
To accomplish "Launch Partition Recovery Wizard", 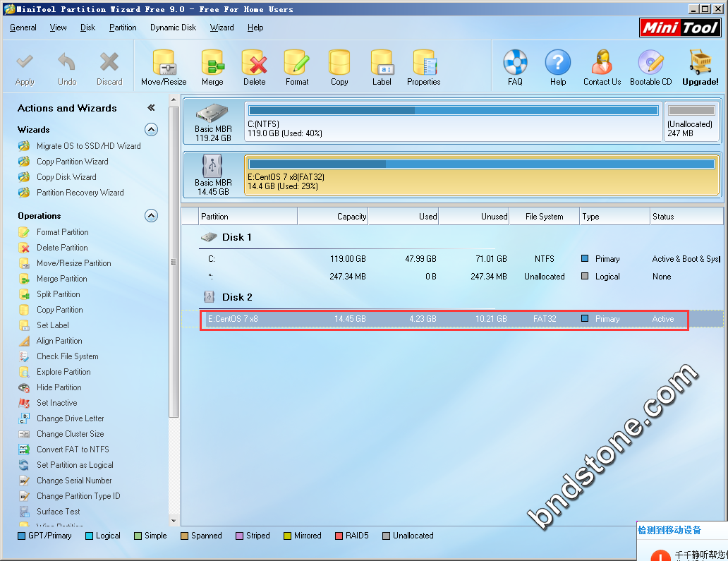I will click(x=80, y=192).
